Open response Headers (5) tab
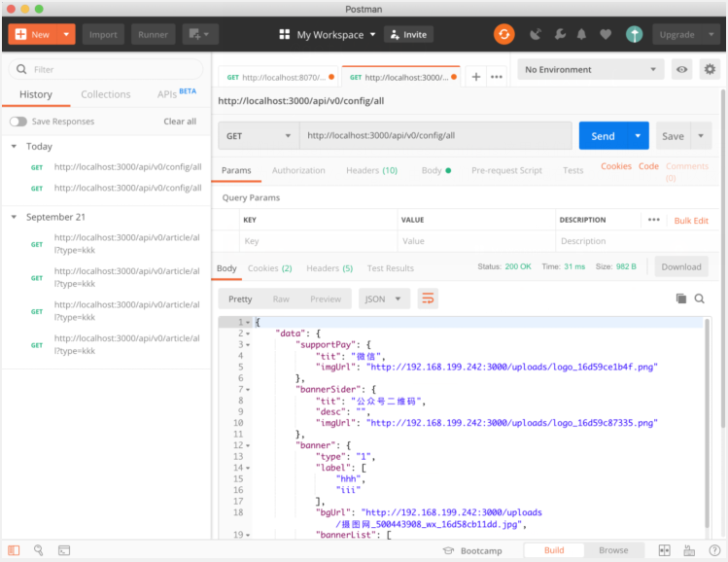The image size is (728, 562). coord(329,268)
